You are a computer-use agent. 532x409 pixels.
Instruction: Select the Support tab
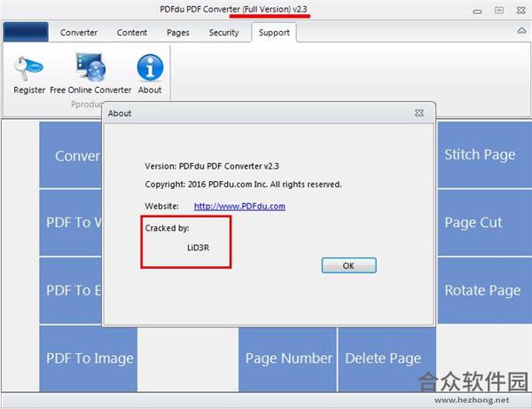click(274, 33)
